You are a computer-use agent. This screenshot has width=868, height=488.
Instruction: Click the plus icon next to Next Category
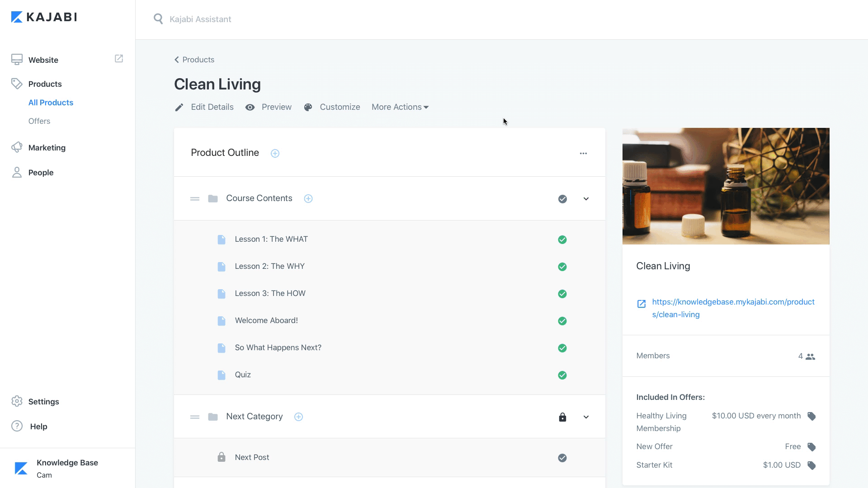(x=298, y=417)
